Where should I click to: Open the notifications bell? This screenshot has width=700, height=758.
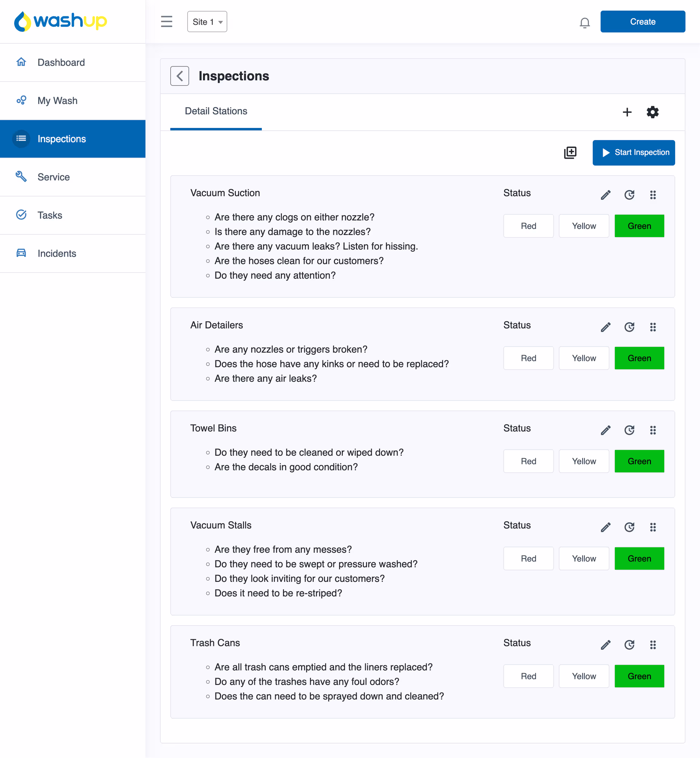[x=585, y=23]
